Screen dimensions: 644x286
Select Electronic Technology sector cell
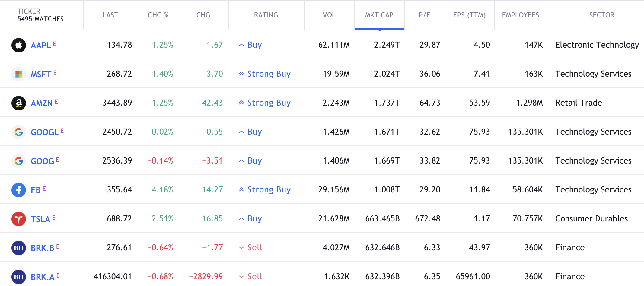[597, 45]
